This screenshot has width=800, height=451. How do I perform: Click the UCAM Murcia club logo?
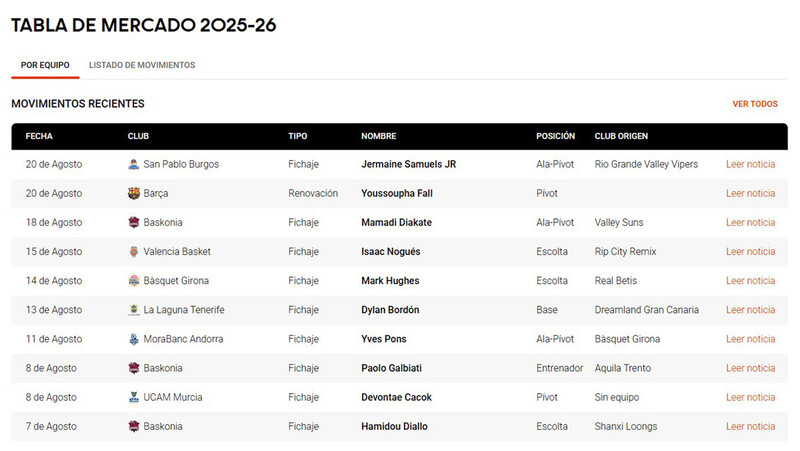[134, 397]
